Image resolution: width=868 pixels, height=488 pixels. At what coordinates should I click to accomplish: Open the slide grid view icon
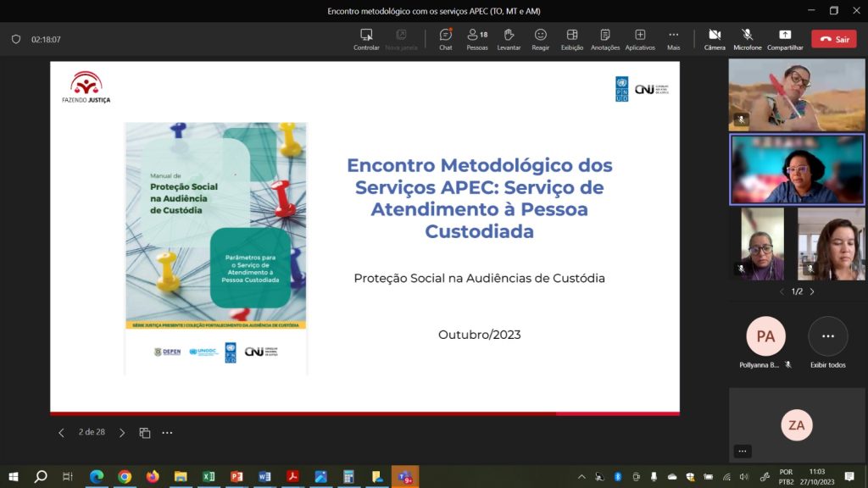[145, 433]
